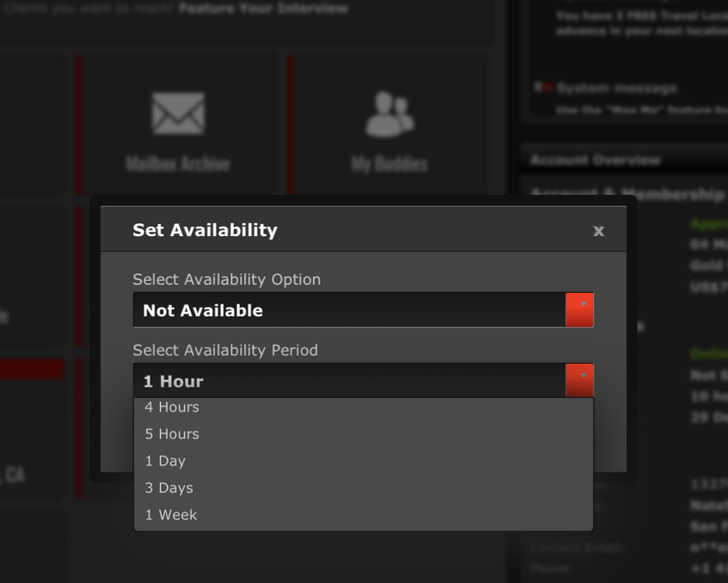Image resolution: width=728 pixels, height=583 pixels.
Task: Click the My Buddies label text
Action: pos(389,164)
